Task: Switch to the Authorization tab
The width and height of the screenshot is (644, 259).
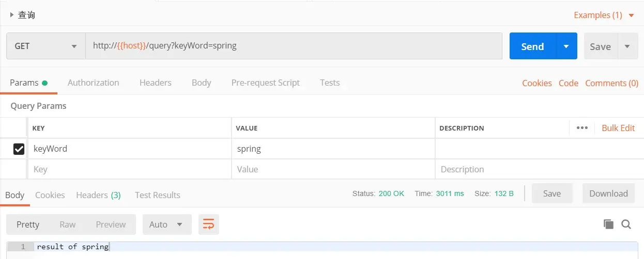Action: 93,83
